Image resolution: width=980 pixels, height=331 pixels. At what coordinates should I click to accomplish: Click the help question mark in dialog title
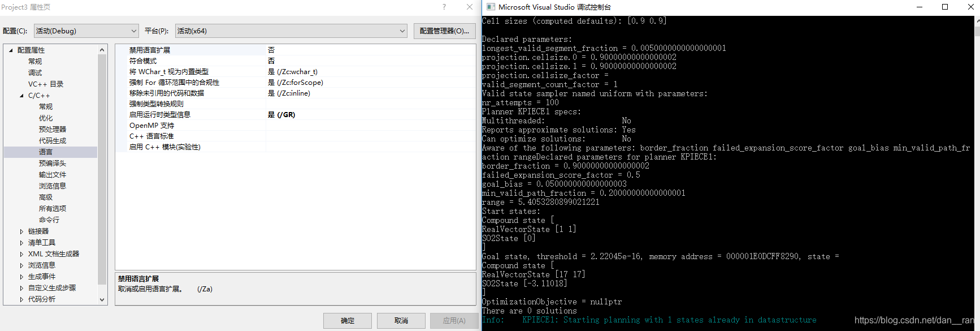click(x=444, y=7)
